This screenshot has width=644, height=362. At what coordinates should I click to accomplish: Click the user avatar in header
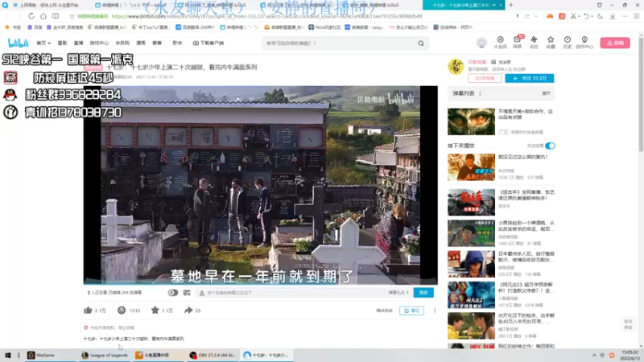(481, 43)
